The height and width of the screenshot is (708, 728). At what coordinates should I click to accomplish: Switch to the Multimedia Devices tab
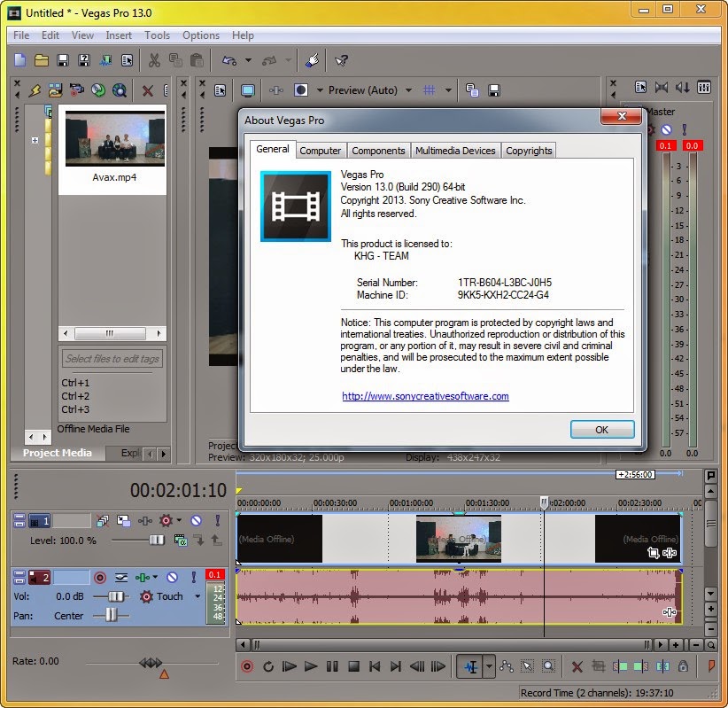click(455, 151)
